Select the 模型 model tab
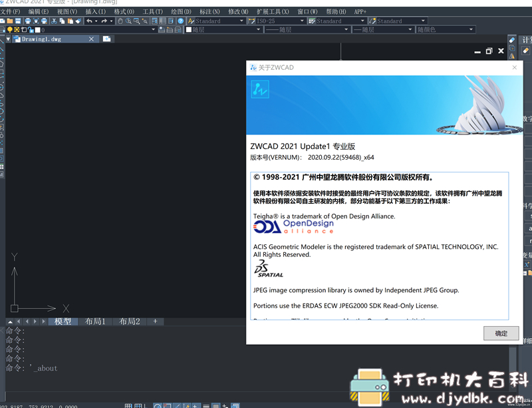 click(x=63, y=321)
